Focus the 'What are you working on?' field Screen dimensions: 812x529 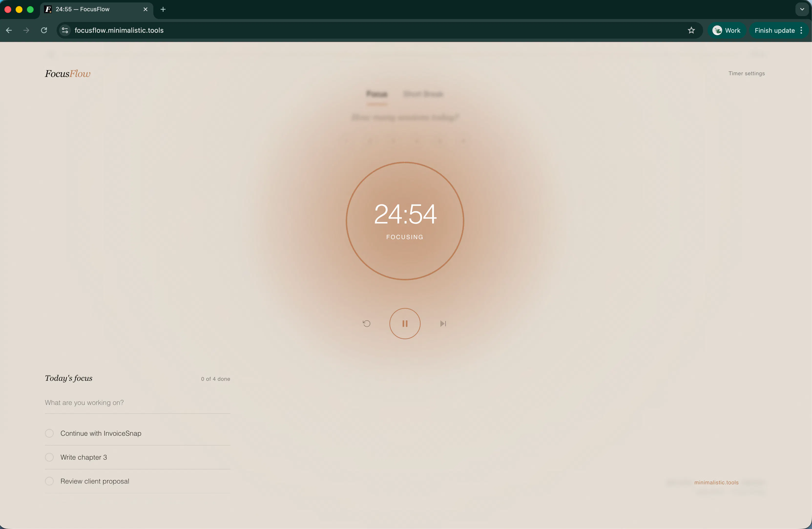137,403
